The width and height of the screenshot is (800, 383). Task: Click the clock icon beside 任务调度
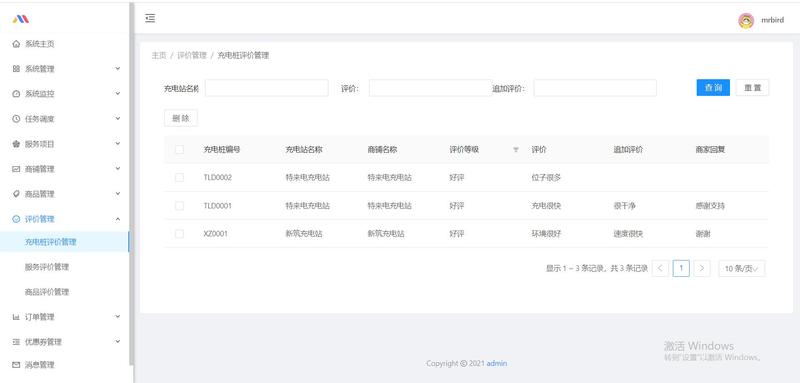click(16, 119)
